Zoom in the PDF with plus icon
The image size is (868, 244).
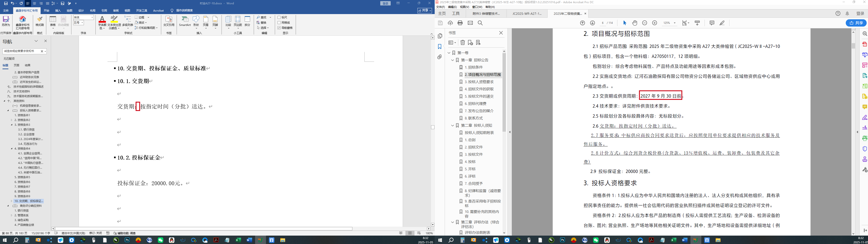(x=655, y=23)
